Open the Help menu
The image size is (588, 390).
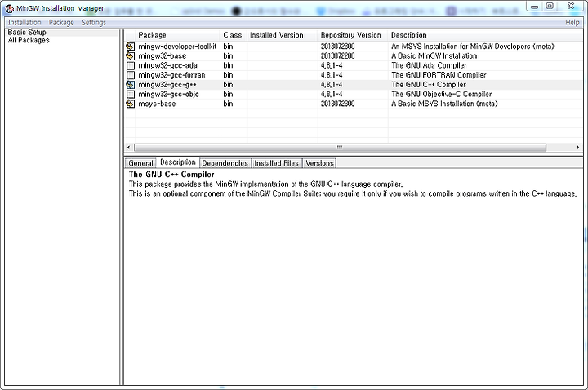572,23
